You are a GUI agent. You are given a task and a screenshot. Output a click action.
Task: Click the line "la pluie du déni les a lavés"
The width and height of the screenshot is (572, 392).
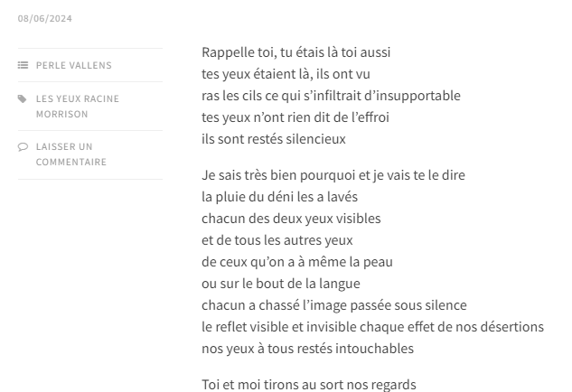282,197
